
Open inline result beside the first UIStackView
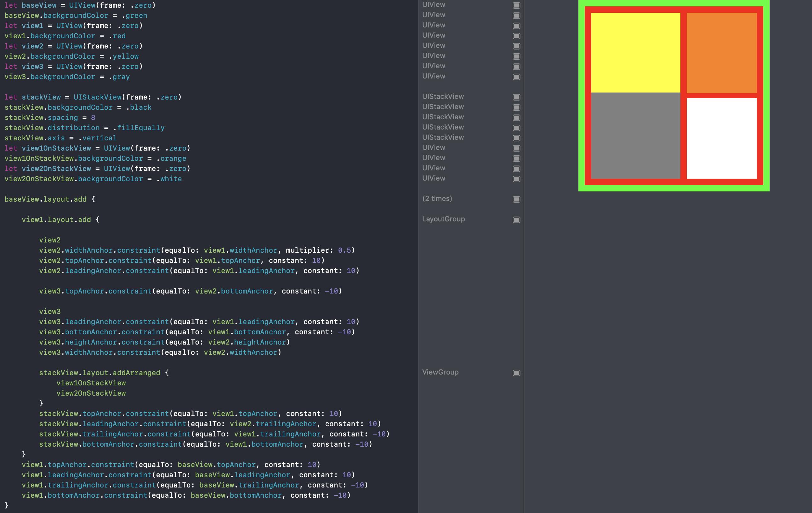516,97
